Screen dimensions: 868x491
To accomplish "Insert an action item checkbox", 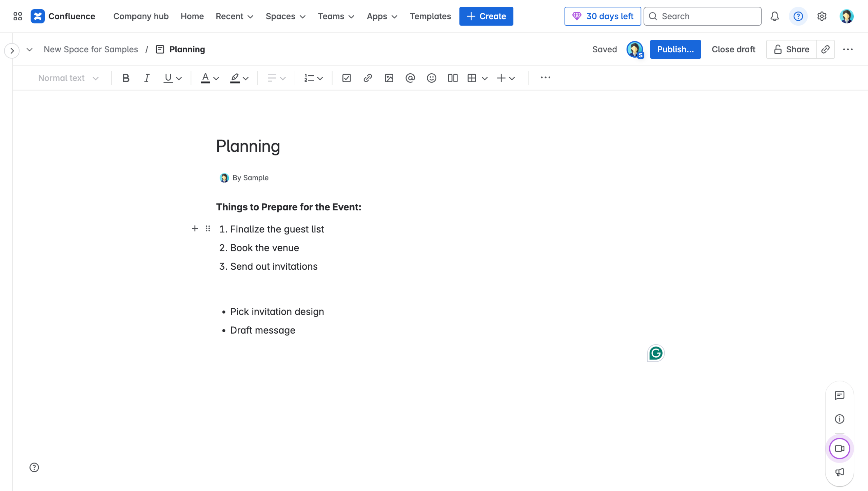I will [346, 78].
